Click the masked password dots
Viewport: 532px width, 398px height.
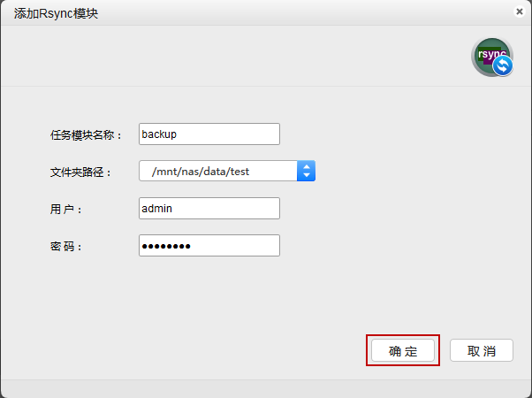click(167, 245)
